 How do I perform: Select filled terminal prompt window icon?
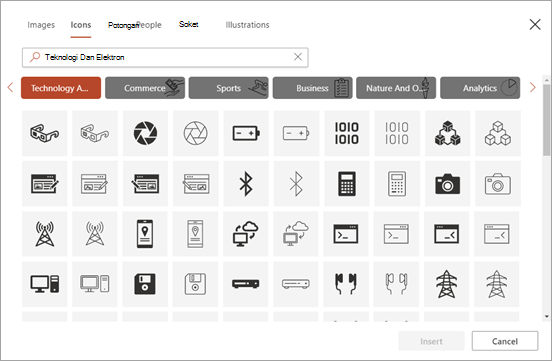pos(346,234)
